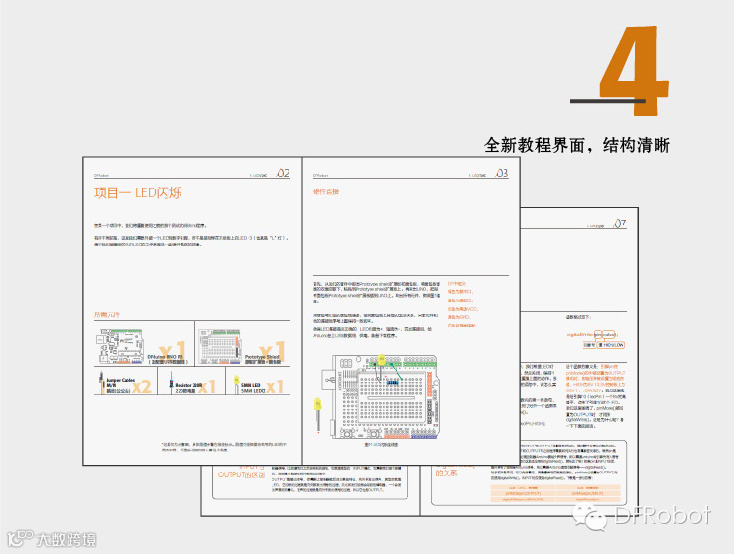Image resolution: width=734 pixels, height=554 pixels.
Task: Click the digitalWrite syntax snippet
Action: [x=592, y=335]
